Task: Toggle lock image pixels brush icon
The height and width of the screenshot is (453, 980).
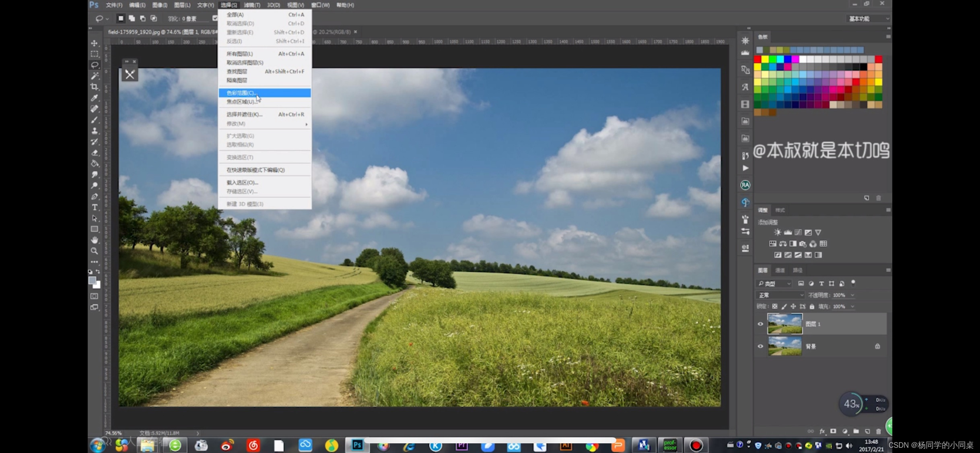Action: 784,306
